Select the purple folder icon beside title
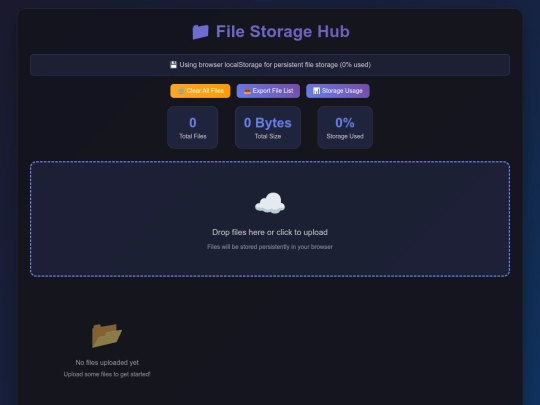Screen dimensions: 540x405 [200, 32]
